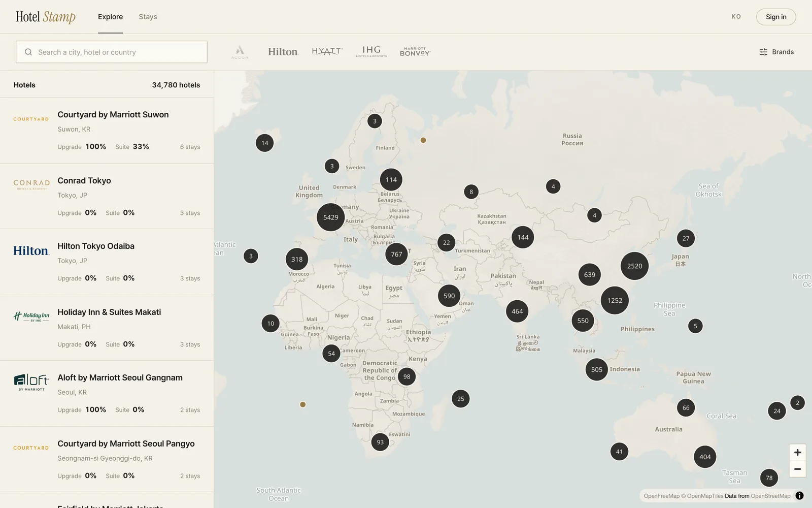This screenshot has width=812, height=508.
Task: Click the 1252 cluster marker
Action: [615, 300]
